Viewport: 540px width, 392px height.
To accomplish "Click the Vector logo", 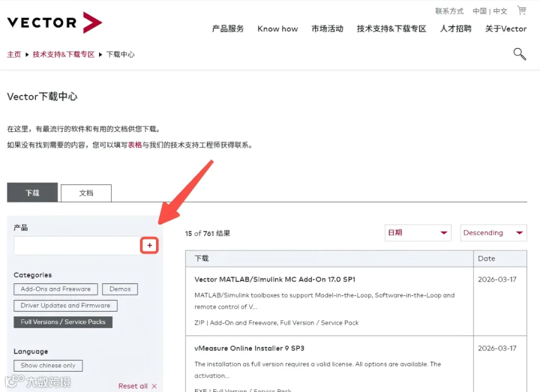I will [55, 22].
